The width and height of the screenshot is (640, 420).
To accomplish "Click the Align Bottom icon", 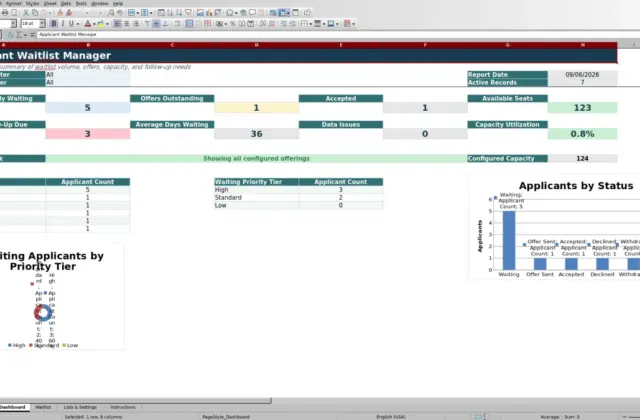I will pos(165,24).
